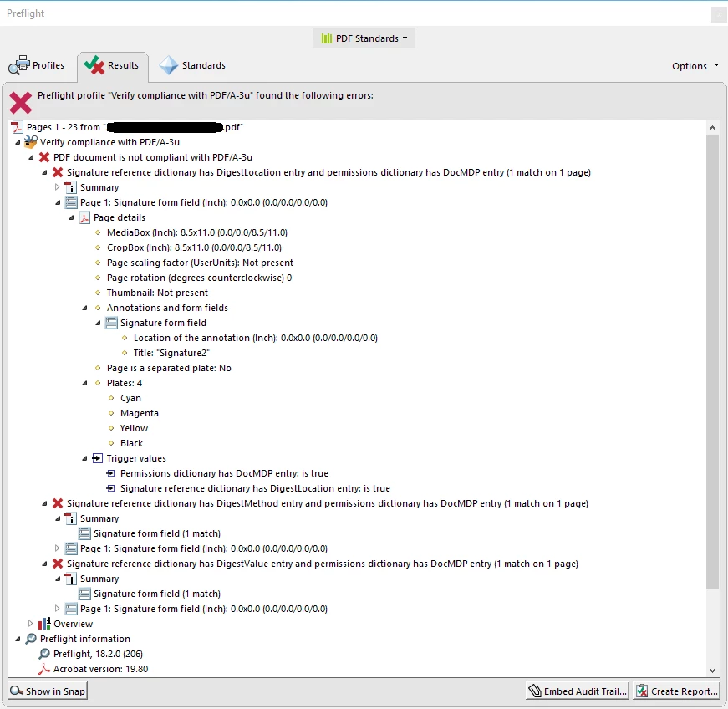The width and height of the screenshot is (728, 709).
Task: Click the Create Report button
Action: pyautogui.click(x=676, y=691)
